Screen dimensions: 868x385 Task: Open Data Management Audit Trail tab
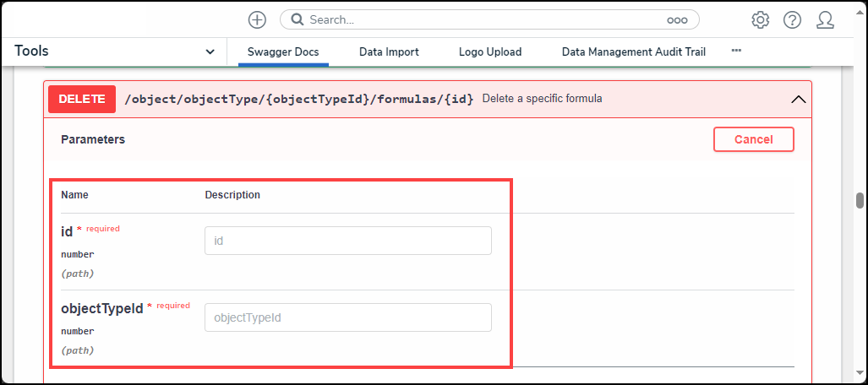click(x=633, y=52)
